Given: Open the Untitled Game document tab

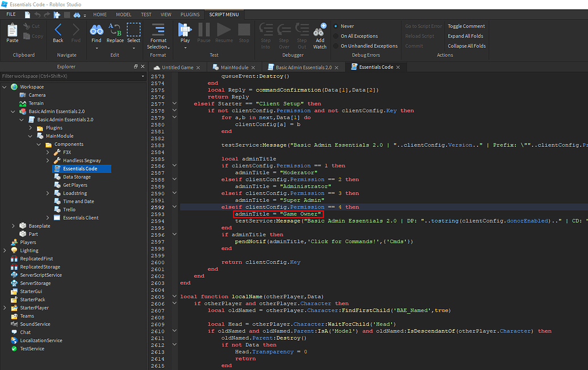Looking at the screenshot, I should tap(177, 68).
